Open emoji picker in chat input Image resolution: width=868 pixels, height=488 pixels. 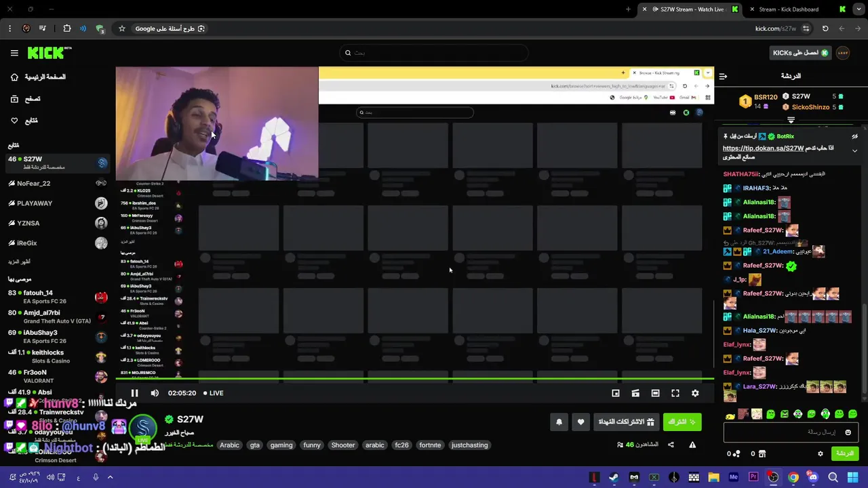[x=848, y=432]
